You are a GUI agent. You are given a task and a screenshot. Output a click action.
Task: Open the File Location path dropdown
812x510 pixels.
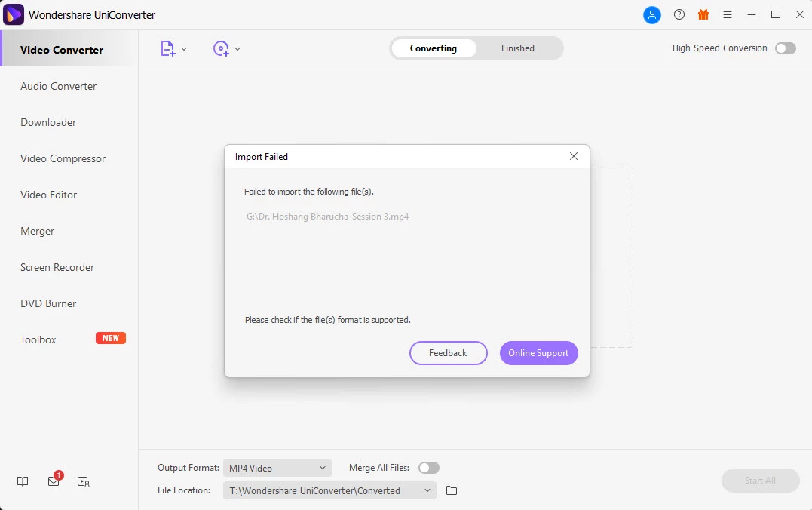(x=330, y=490)
